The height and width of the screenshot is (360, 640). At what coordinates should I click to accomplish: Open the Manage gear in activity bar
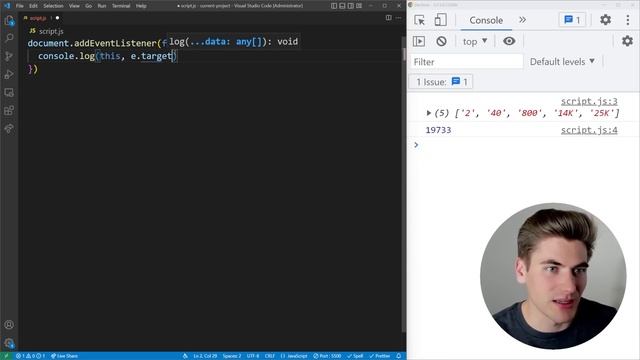[x=9, y=343]
